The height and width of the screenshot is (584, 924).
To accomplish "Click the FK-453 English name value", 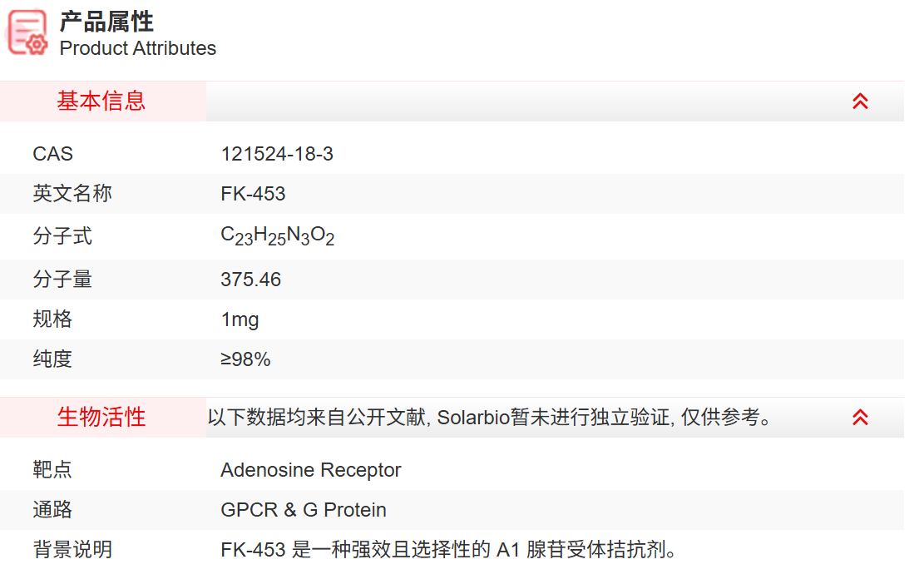I will pos(253,194).
